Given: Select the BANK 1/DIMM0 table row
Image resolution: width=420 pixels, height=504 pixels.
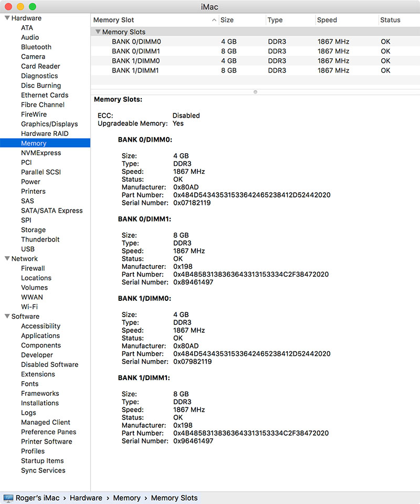Looking at the screenshot, I should 256,61.
